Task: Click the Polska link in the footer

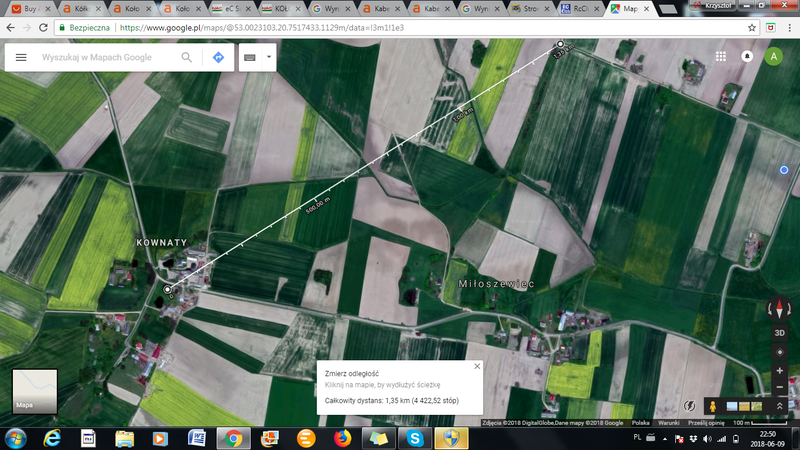Action: click(640, 423)
